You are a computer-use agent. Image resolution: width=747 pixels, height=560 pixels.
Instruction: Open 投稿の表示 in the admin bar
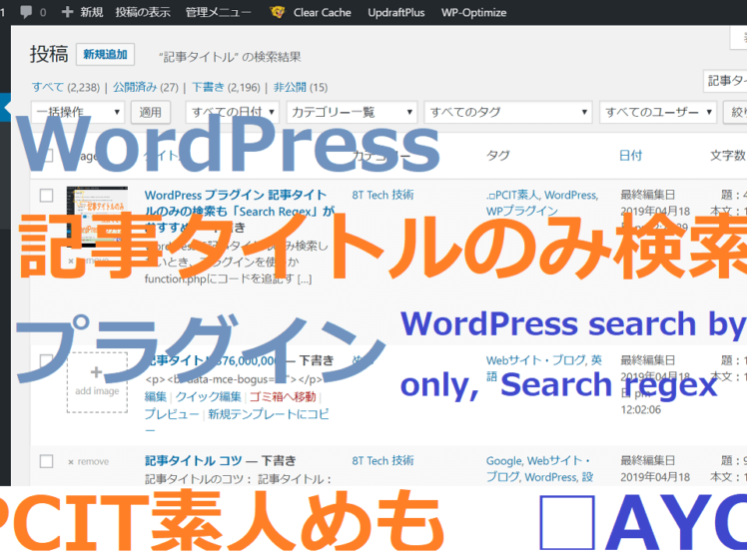(x=143, y=12)
